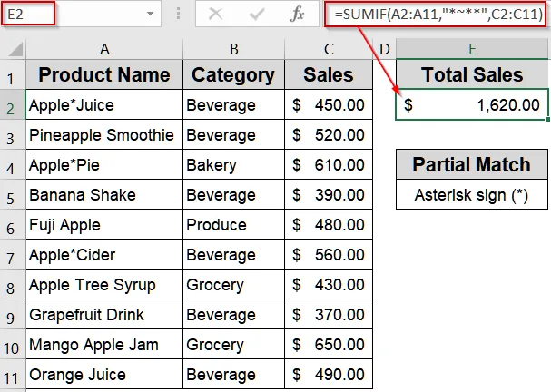Viewport: 551px width, 392px height.
Task: Select the sales cell 370.00
Action: point(329,314)
